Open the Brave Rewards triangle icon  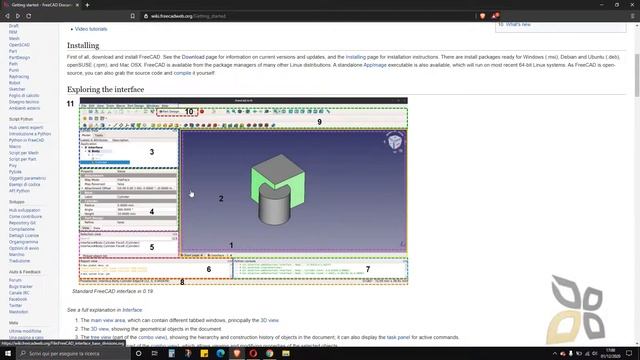(495, 16)
